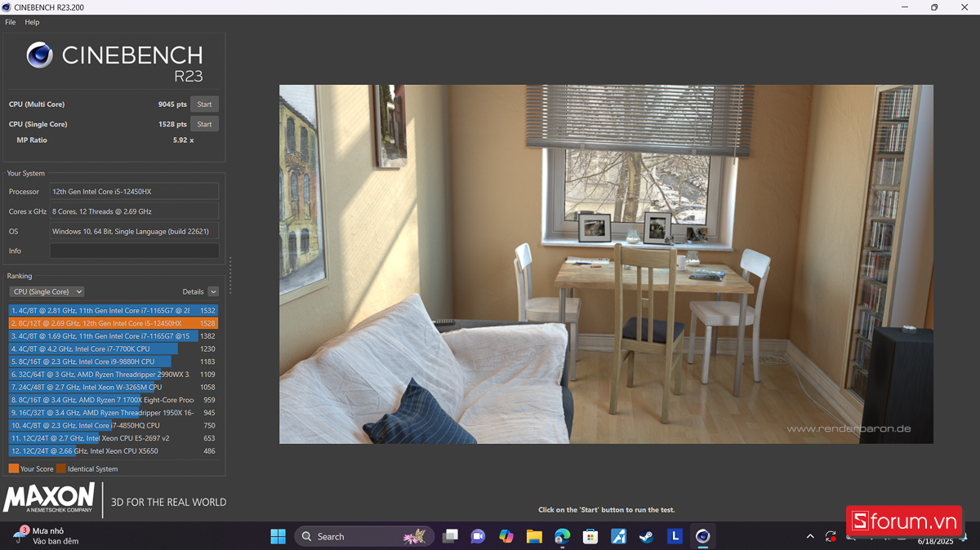Open the blue pen app before Steam
Viewport: 980px width, 550px height.
618,536
